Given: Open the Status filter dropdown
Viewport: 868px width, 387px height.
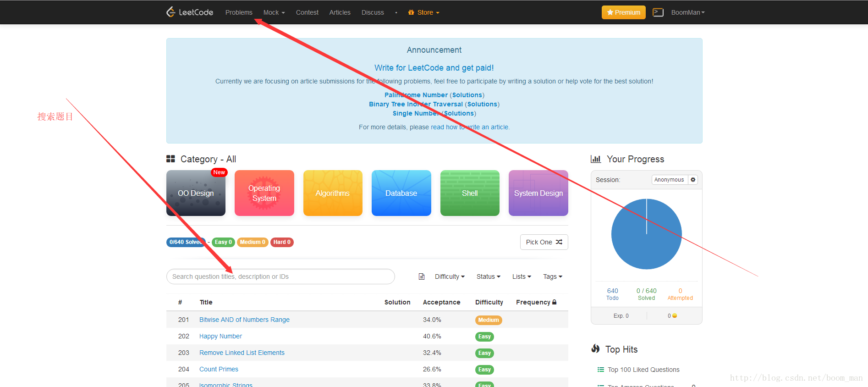Looking at the screenshot, I should (488, 276).
